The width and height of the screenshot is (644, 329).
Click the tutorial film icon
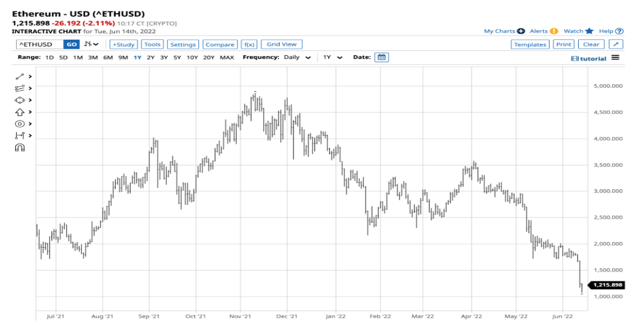(x=575, y=59)
